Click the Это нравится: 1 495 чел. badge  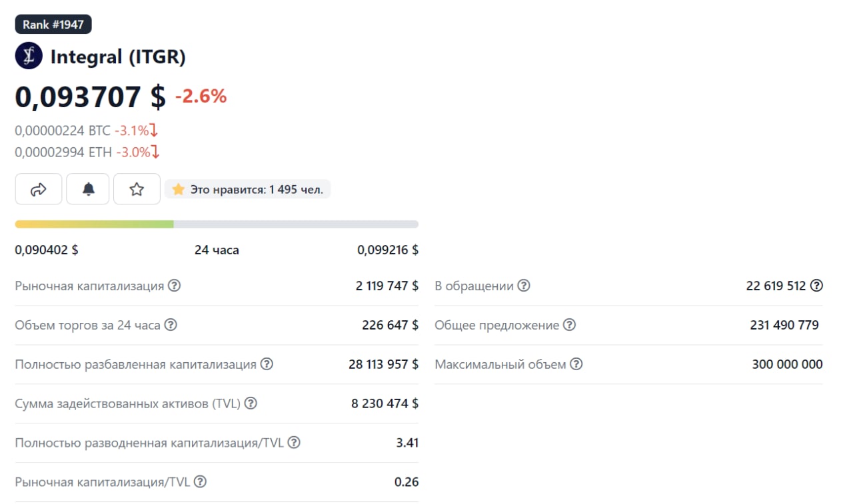tap(248, 190)
